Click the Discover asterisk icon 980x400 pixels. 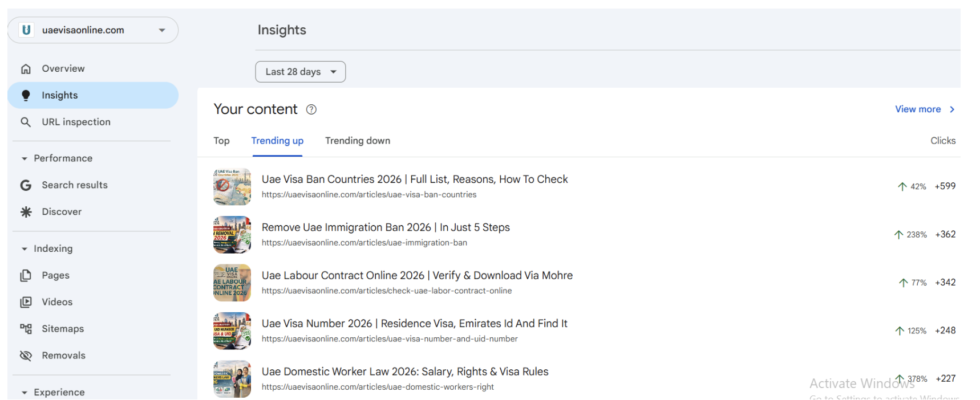pyautogui.click(x=26, y=212)
